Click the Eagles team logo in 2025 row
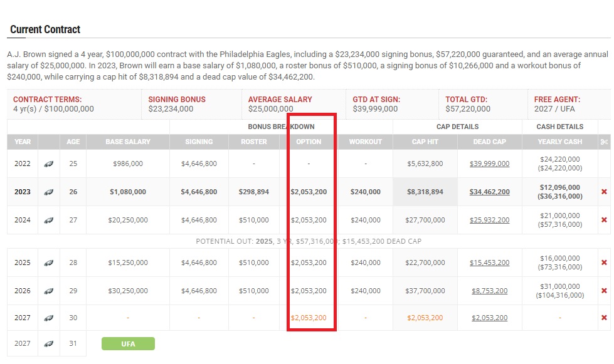This screenshot has width=614, height=364. 48,263
